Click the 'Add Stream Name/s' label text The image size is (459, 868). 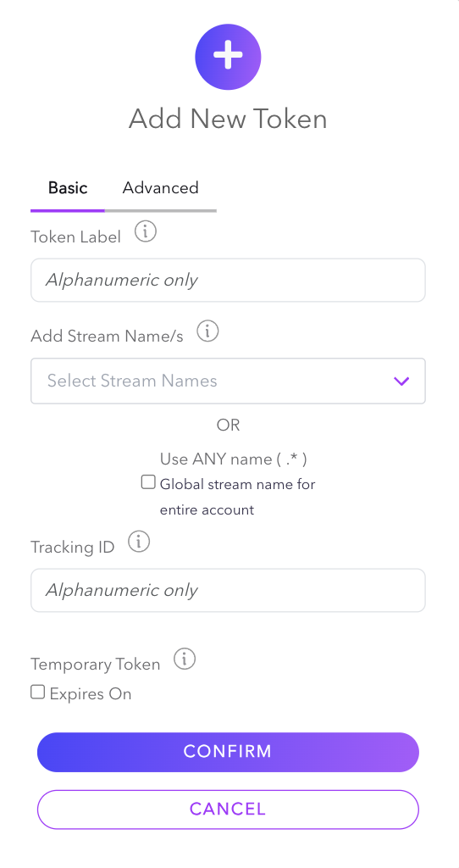point(107,336)
